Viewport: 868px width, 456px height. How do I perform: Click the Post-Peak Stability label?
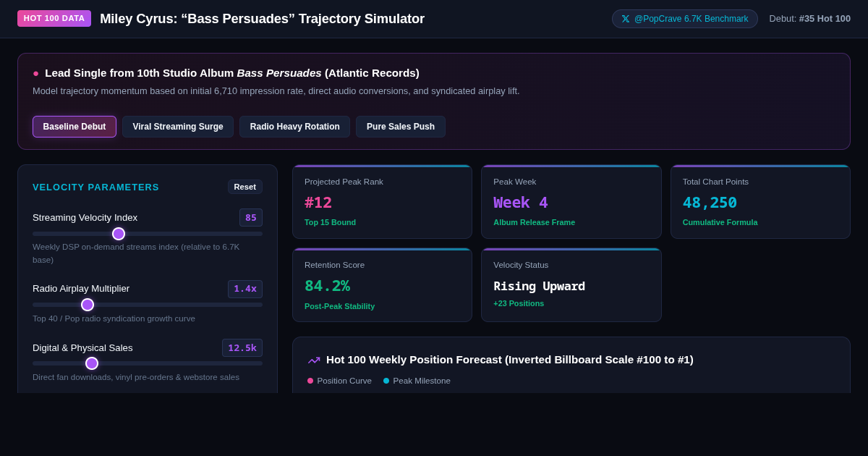click(340, 306)
